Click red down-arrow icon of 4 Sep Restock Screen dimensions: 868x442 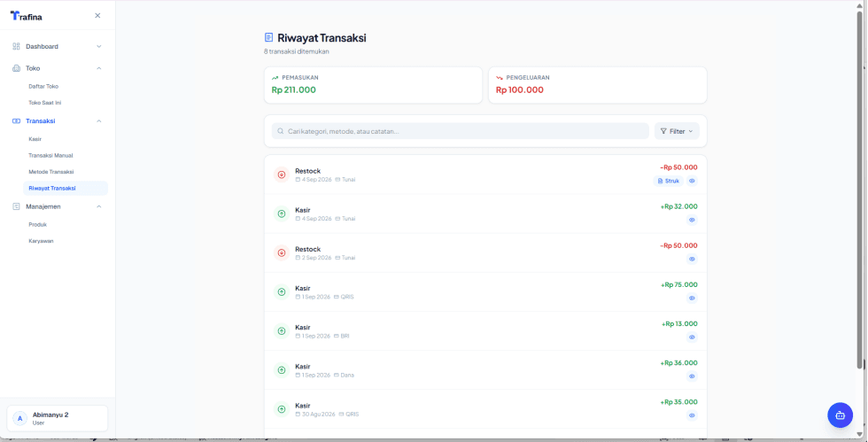pyautogui.click(x=282, y=174)
